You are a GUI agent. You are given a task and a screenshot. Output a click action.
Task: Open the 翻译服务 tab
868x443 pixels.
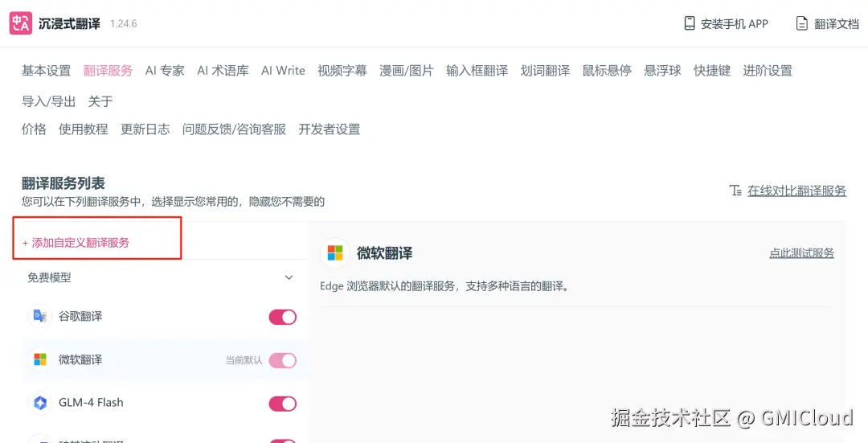[108, 70]
